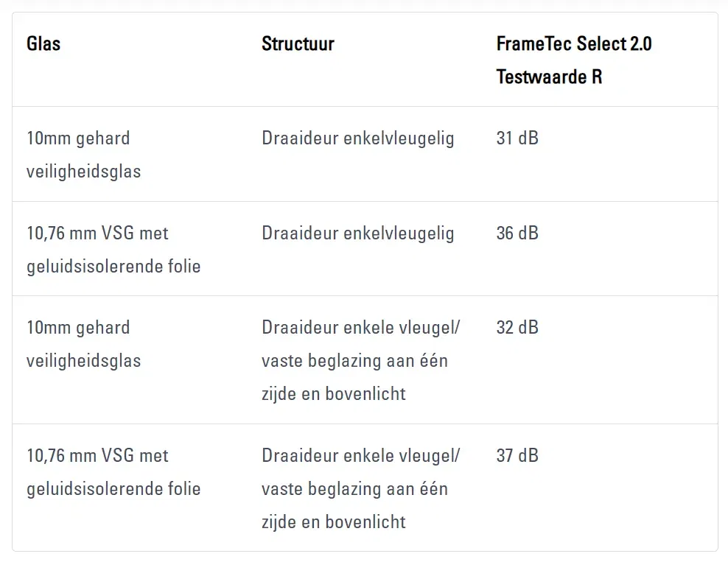Screen dimensions: 728x562
Task: Click "10,76 mm VSG met" in 36 dB row
Action: coord(97,233)
